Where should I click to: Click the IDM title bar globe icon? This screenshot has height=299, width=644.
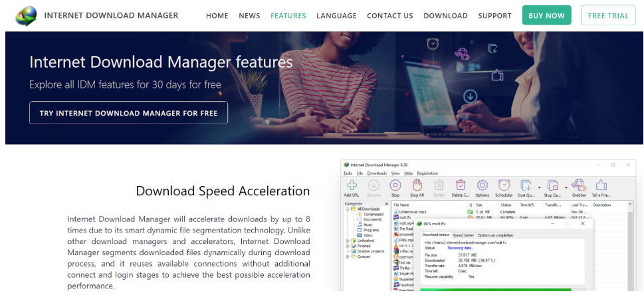[346, 165]
